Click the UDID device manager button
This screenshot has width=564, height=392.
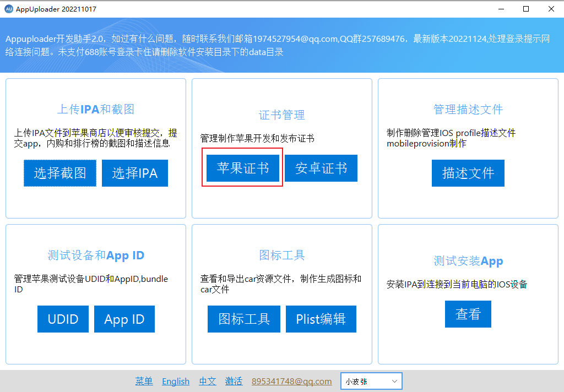click(x=62, y=319)
